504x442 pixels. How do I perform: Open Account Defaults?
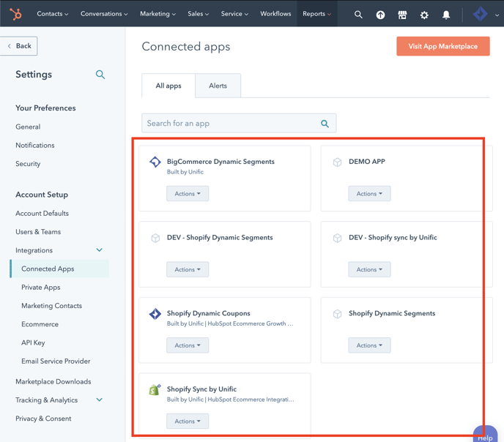pos(42,214)
